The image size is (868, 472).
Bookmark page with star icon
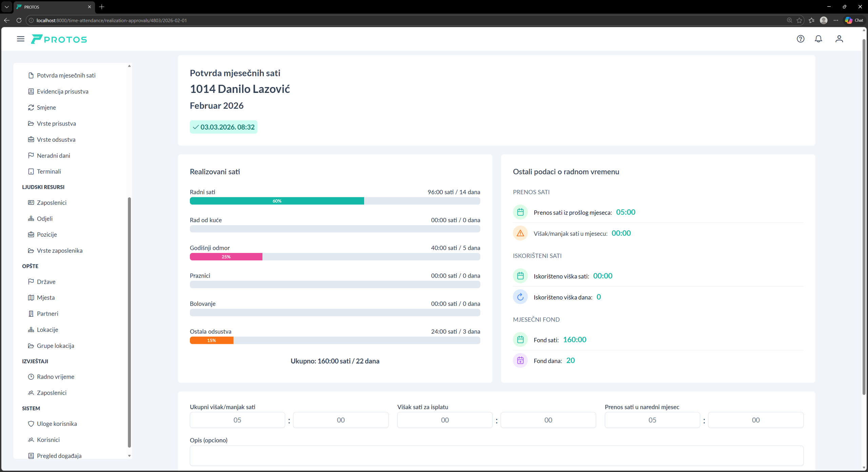click(x=800, y=20)
